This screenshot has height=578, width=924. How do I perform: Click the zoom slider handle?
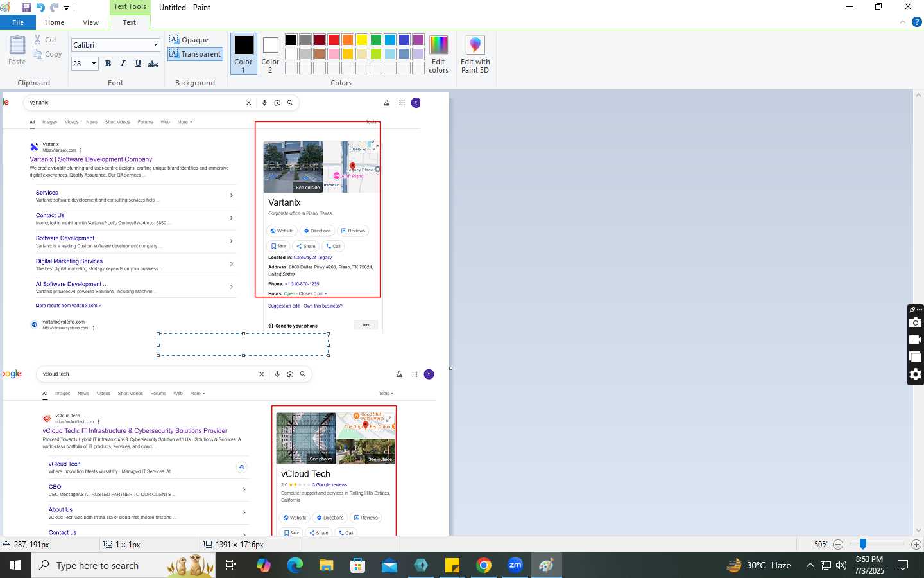point(863,544)
